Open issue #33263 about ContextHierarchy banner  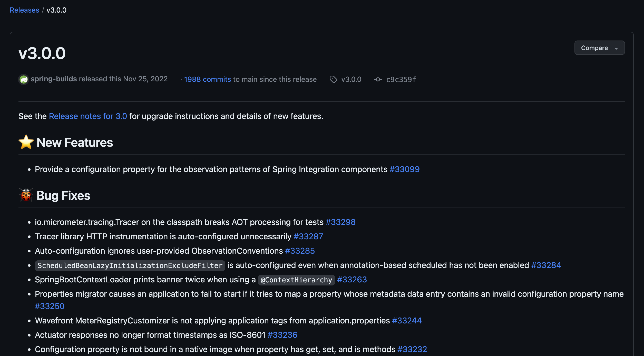pyautogui.click(x=352, y=280)
